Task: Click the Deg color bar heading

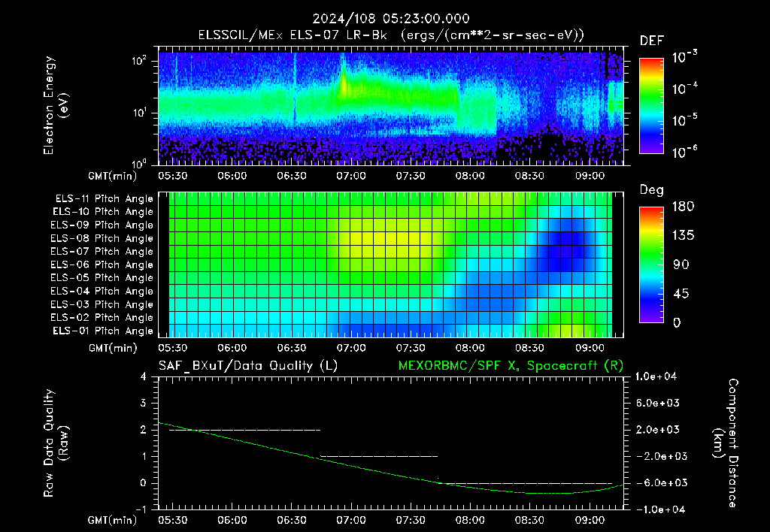Action: (652, 190)
